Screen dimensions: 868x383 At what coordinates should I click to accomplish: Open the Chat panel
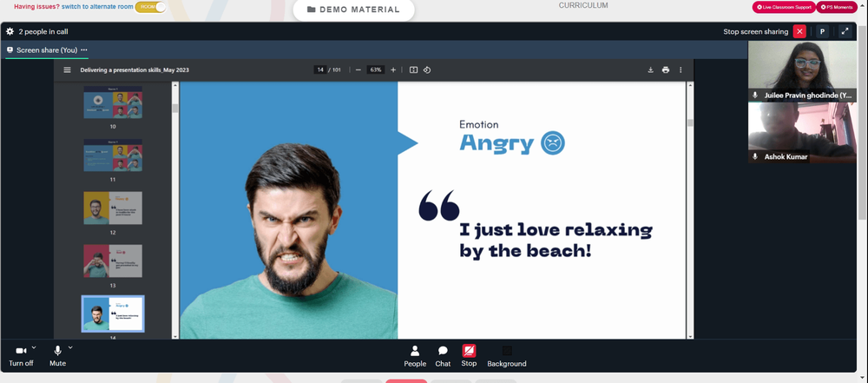[443, 356]
